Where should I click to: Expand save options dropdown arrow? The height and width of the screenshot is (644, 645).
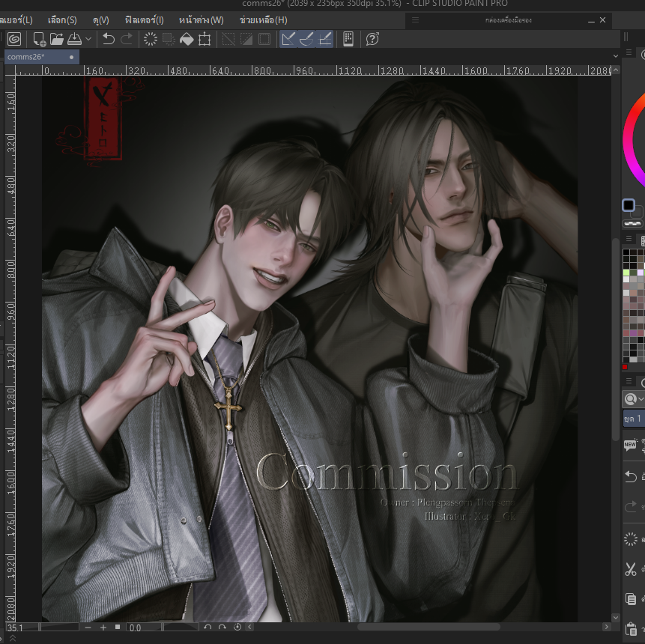click(x=88, y=39)
